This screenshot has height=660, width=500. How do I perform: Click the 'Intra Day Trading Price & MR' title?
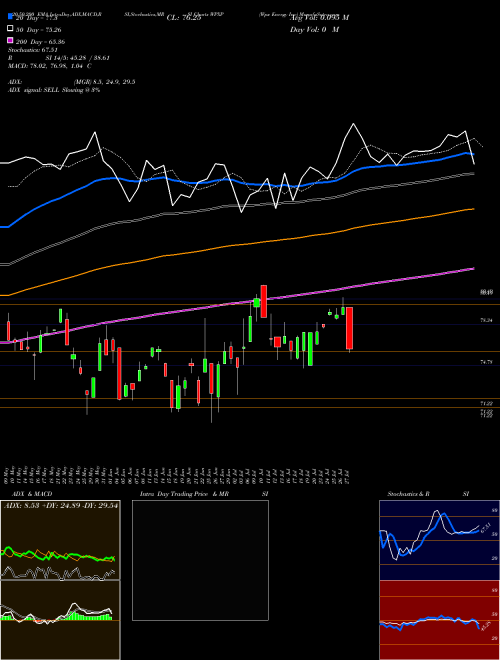tap(184, 494)
